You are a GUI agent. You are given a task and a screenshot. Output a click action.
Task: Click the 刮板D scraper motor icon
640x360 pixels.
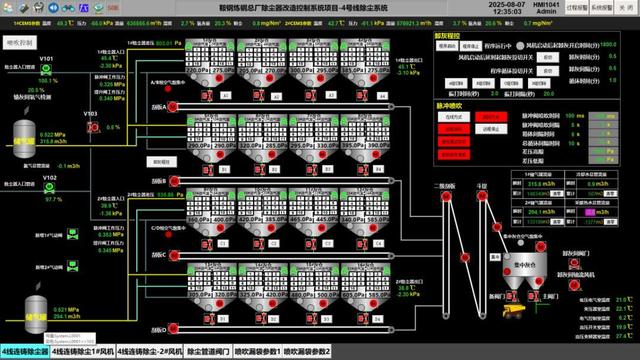pyautogui.click(x=173, y=329)
